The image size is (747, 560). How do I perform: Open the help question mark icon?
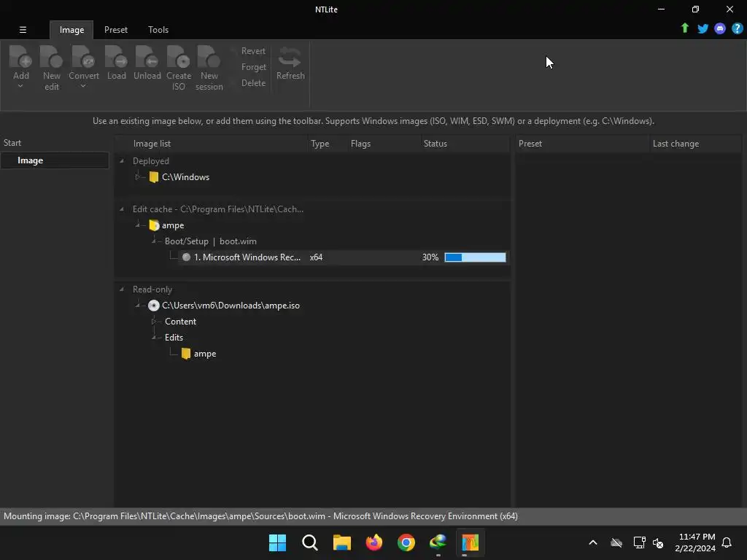737,28
